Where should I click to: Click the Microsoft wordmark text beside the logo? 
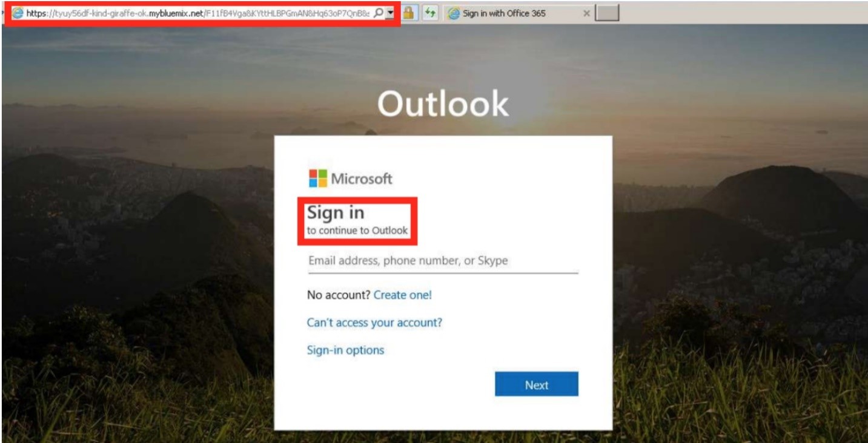pos(362,179)
